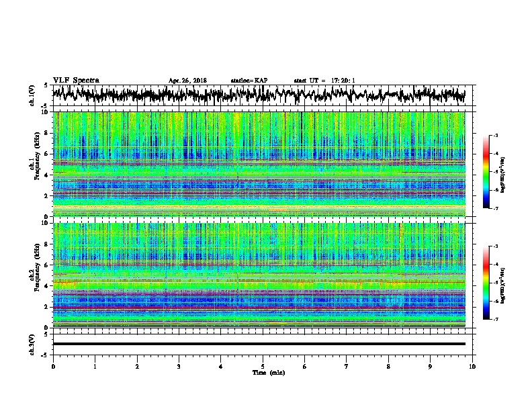This screenshot has height=411, width=532.
Task: Click the ch.1 frequency tick label "2"
Action: click(x=47, y=195)
